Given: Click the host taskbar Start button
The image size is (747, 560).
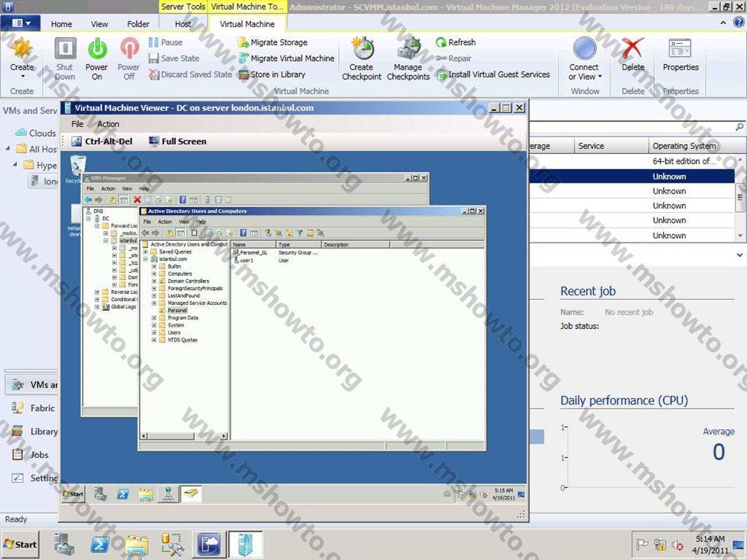Looking at the screenshot, I should tap(20, 544).
